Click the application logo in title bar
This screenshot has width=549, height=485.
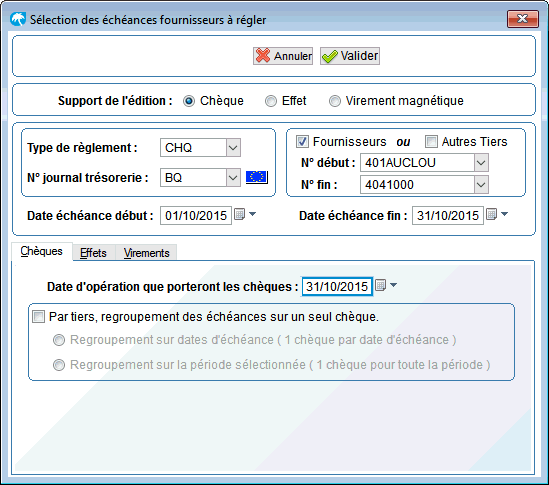point(18,19)
